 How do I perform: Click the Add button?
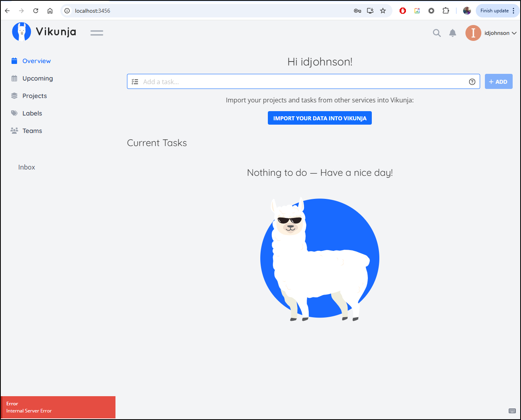point(499,81)
